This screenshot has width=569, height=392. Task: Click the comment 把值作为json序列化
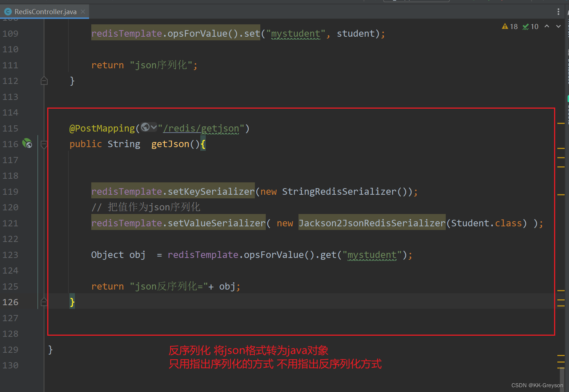146,207
